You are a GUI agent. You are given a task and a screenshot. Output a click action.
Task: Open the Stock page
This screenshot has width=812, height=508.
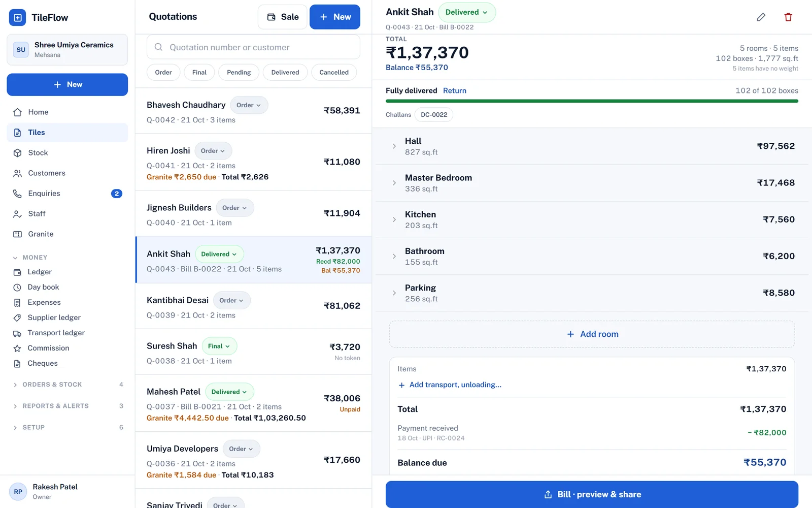(x=67, y=153)
